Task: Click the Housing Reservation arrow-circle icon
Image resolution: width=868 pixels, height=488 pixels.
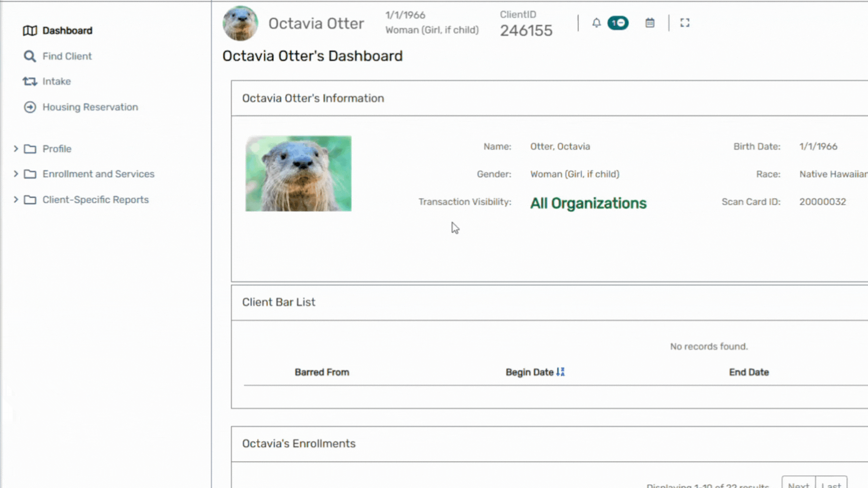Action: tap(30, 108)
